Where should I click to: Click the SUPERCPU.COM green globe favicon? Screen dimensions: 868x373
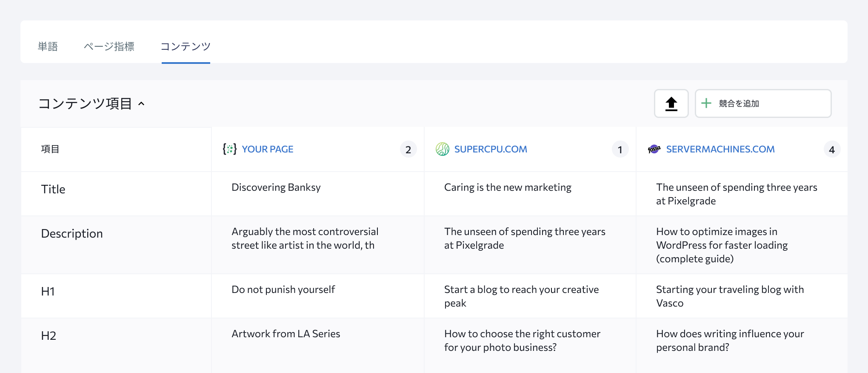pos(443,149)
